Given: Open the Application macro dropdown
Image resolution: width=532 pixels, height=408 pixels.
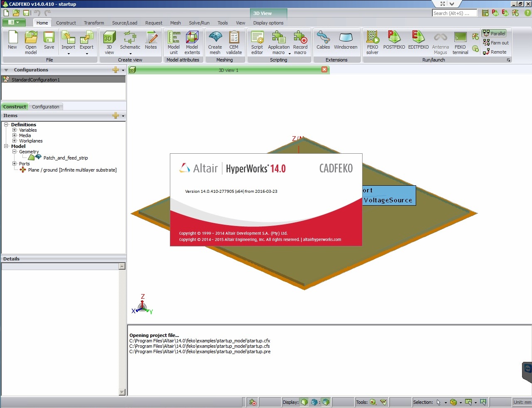Looking at the screenshot, I should pyautogui.click(x=289, y=53).
